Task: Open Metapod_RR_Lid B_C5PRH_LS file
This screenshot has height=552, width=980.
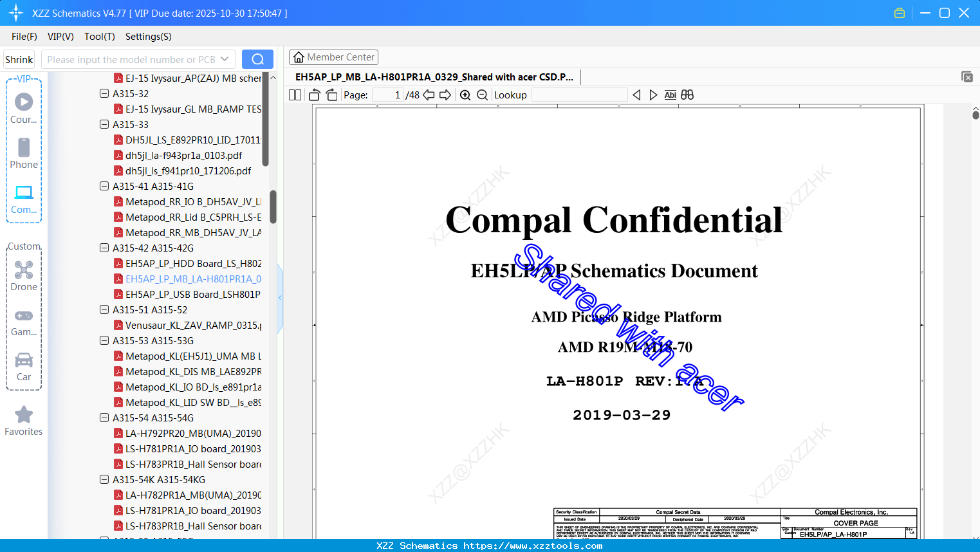Action: (x=188, y=217)
